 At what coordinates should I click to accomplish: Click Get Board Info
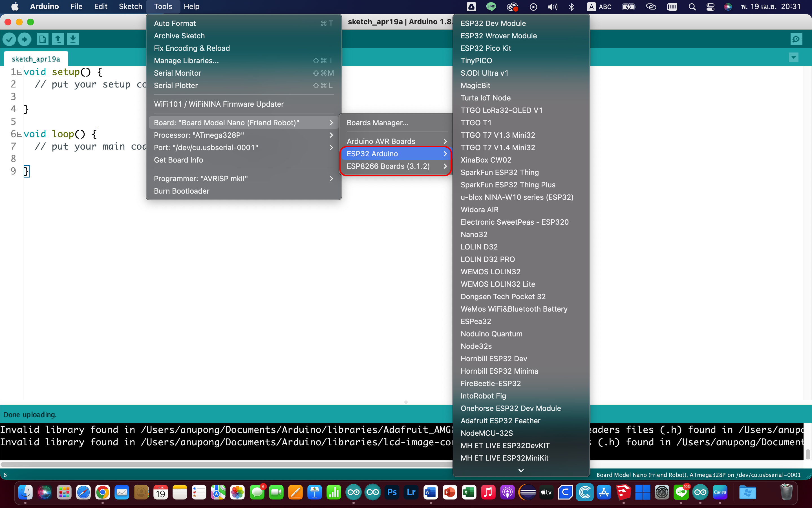pos(244,160)
